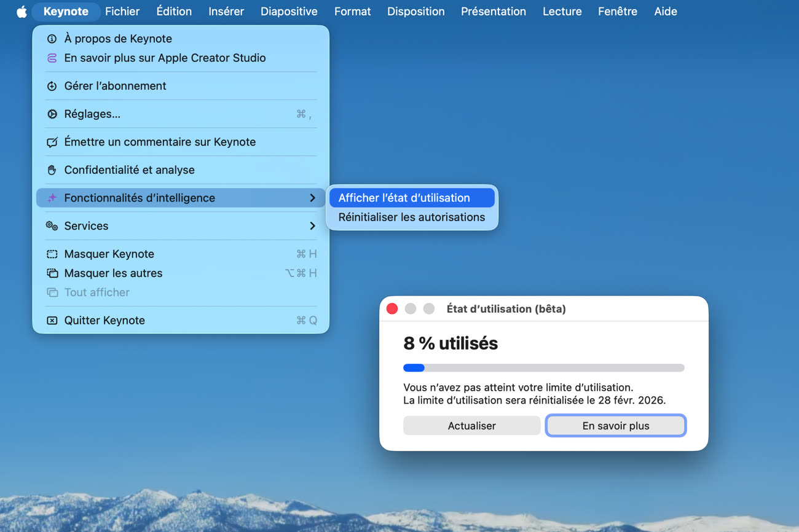This screenshot has width=799, height=532.
Task: Click the feedback icon for Émettre un commentaire
Action: (52, 142)
